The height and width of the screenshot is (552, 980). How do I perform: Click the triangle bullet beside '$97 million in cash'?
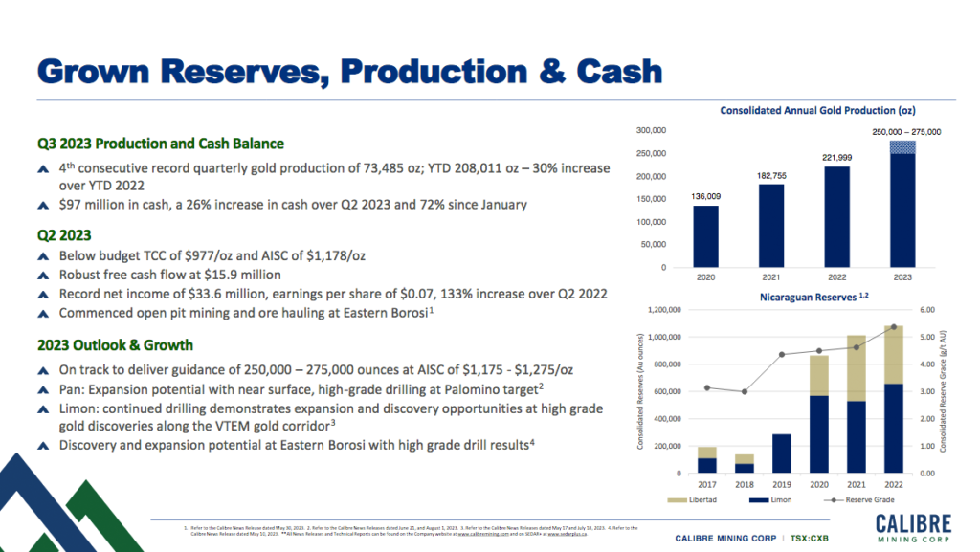(41, 205)
